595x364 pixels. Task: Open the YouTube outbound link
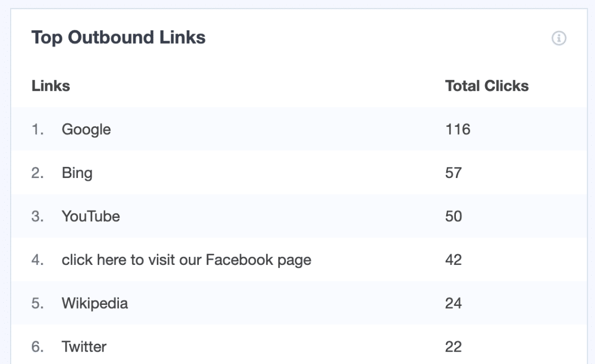coord(91,216)
